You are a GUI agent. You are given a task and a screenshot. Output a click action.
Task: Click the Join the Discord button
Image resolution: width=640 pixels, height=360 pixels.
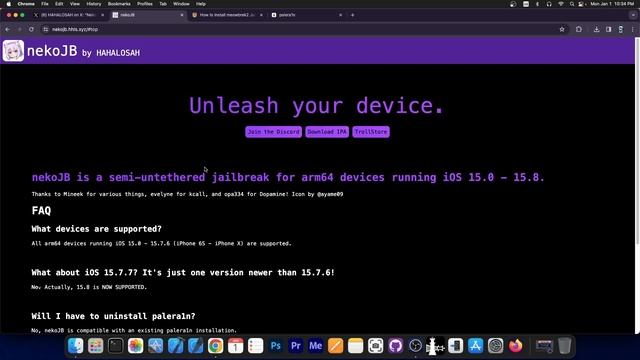pyautogui.click(x=273, y=132)
